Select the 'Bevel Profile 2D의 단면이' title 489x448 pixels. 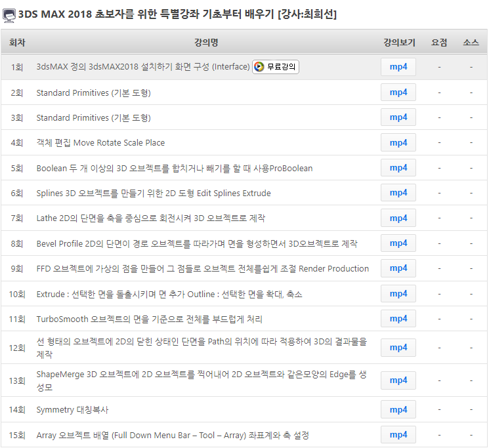click(197, 243)
